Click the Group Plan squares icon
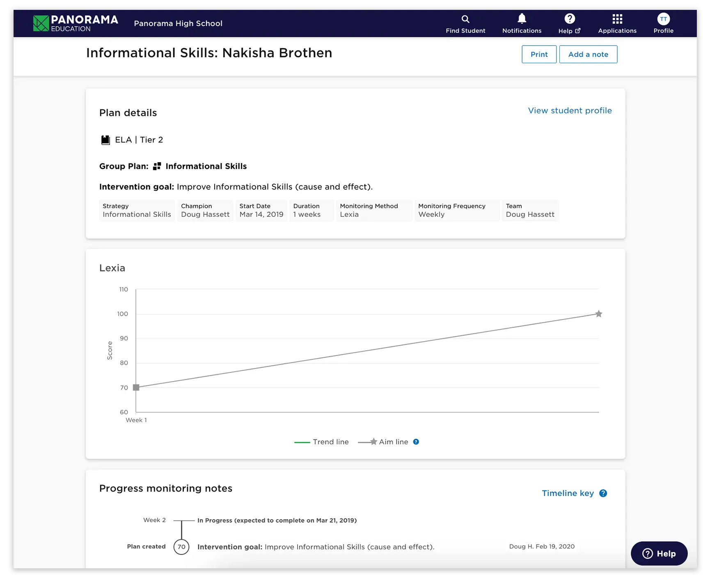The image size is (710, 588). coord(157,166)
